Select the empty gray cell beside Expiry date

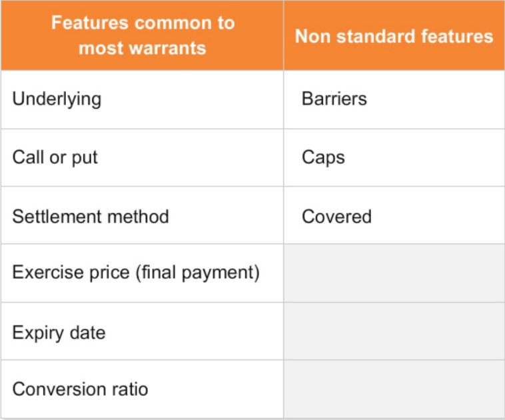[x=394, y=331]
